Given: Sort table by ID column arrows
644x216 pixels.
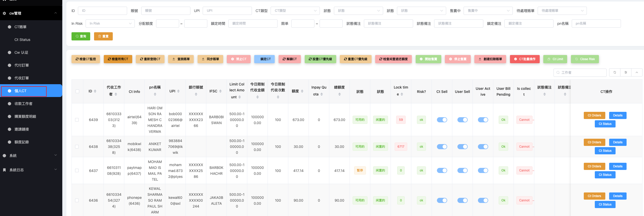Looking at the screenshot, I should click(95, 91).
